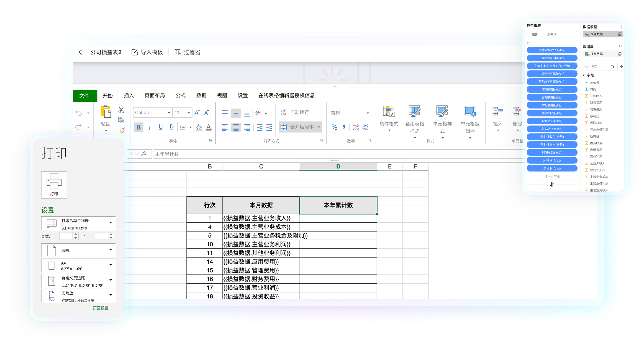Click the 页面设置 link
This screenshot has height=348, width=644.
coord(100,308)
